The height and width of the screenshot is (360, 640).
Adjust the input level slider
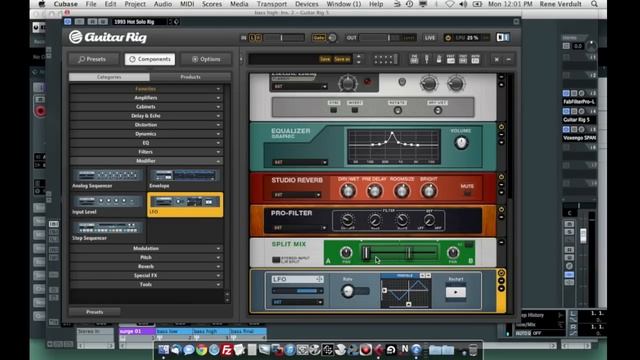(281, 38)
